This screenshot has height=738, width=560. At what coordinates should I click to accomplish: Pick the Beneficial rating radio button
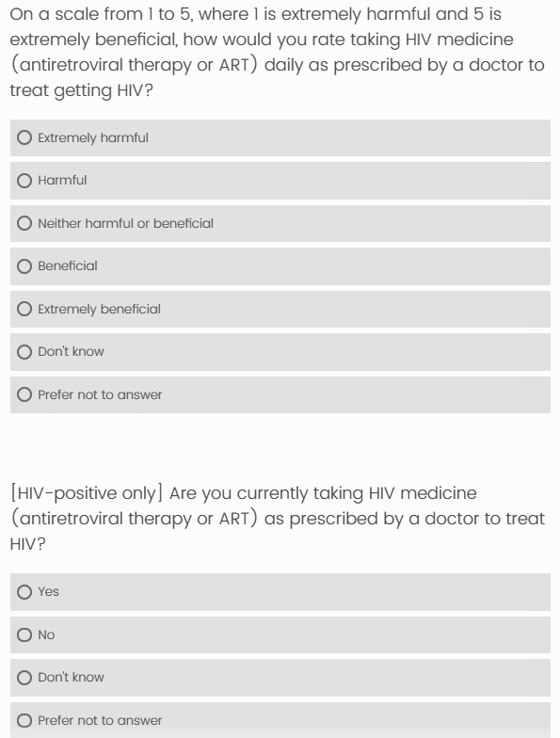pos(24,266)
